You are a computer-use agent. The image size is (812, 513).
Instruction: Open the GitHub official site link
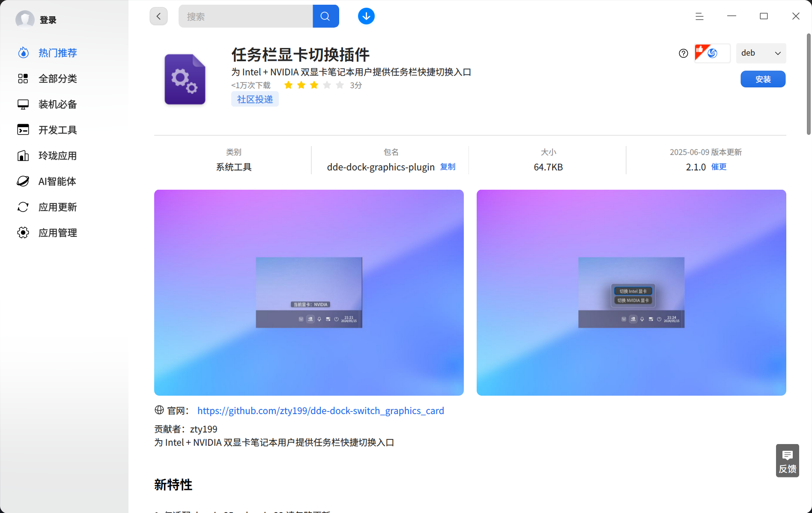pos(321,411)
